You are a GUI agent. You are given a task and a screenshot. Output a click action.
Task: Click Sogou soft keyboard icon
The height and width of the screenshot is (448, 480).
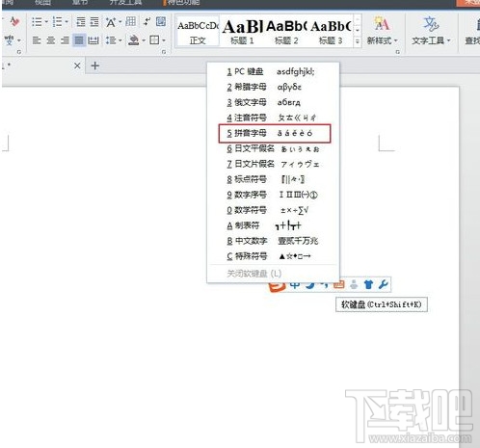click(x=339, y=284)
